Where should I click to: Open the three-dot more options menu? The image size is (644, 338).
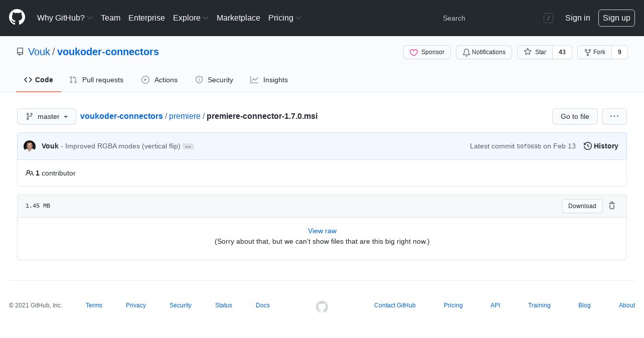(614, 116)
